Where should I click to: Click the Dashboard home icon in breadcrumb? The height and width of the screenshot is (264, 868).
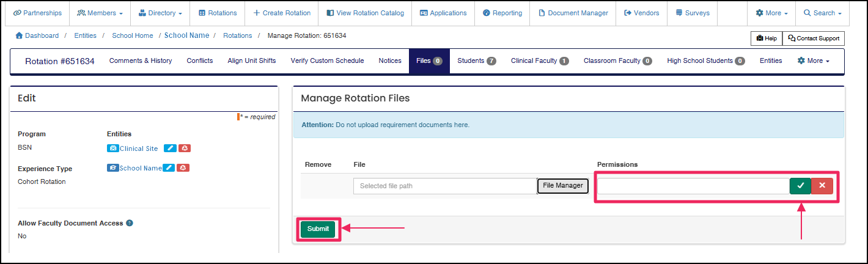19,36
